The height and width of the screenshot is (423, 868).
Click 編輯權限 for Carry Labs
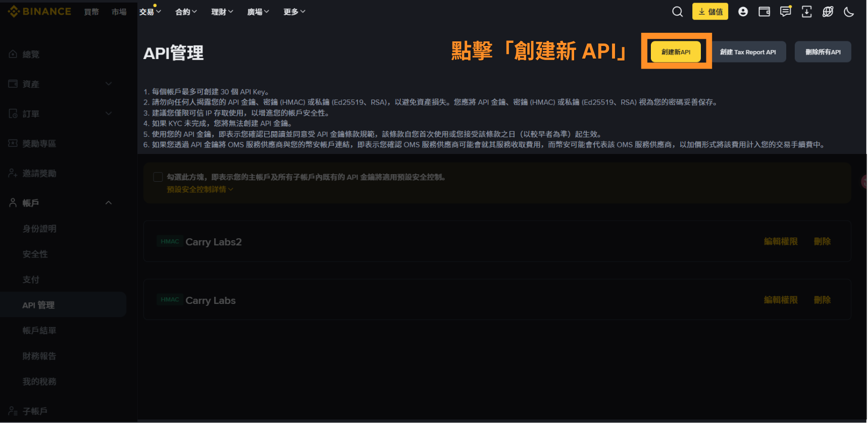click(781, 300)
